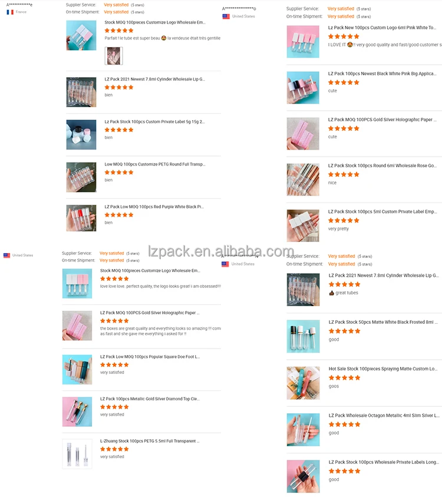The width and height of the screenshot is (442, 504).
Task: Click the bottom-left United States flag icon
Action: click(x=6, y=256)
